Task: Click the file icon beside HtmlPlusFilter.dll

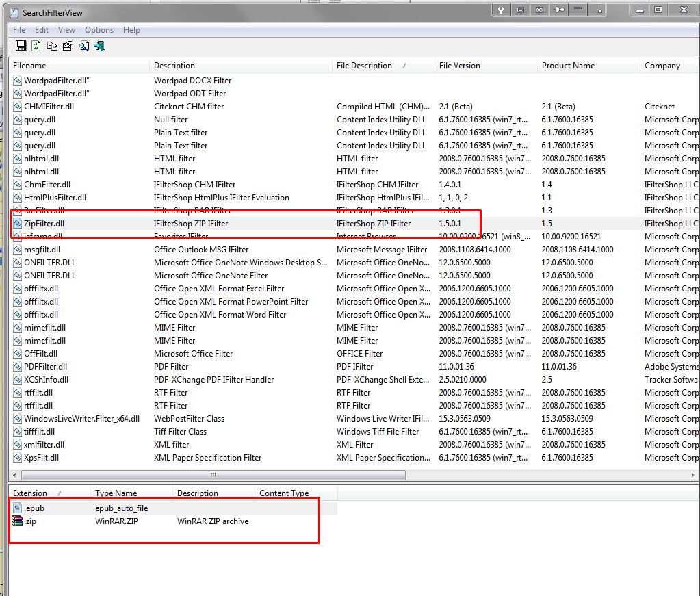Action: tap(17, 197)
